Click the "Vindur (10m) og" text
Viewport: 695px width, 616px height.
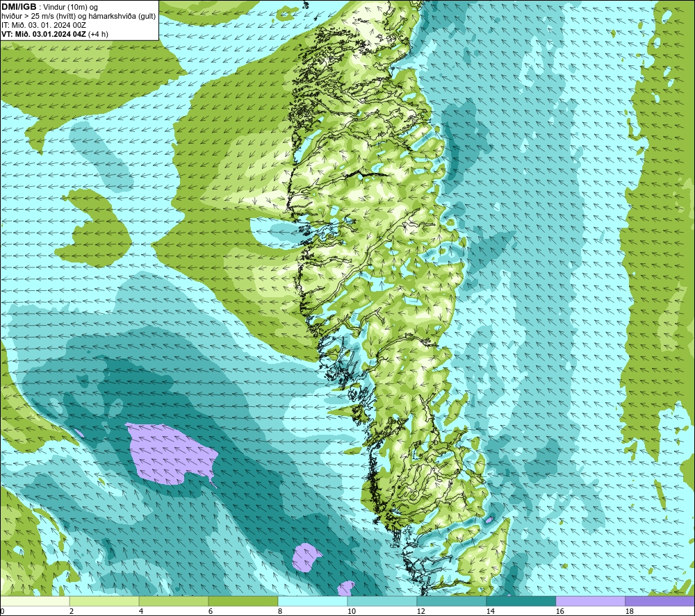(x=71, y=8)
